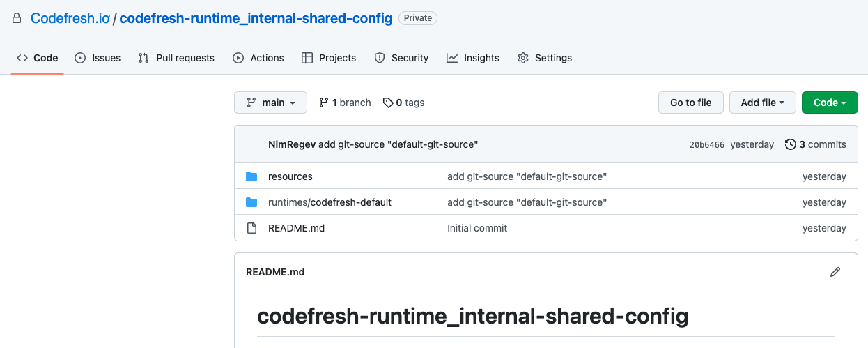868x348 pixels.
Task: Open runtimes/codefresh-default row commit message
Action: (527, 202)
